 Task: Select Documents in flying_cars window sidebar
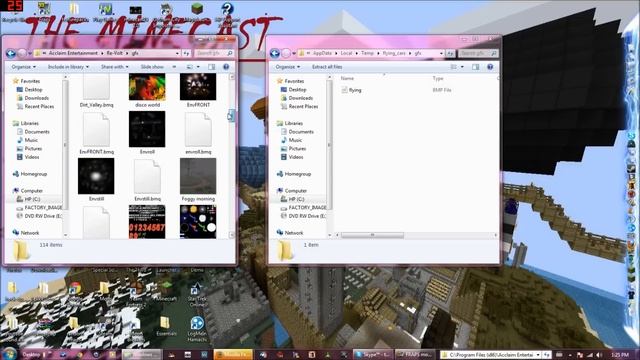(x=297, y=132)
